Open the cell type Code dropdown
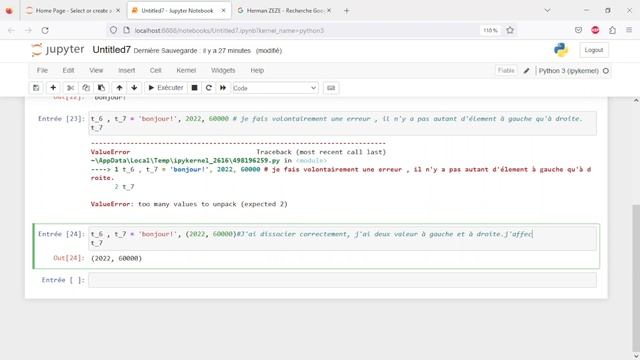The height and width of the screenshot is (360, 640). pyautogui.click(x=275, y=88)
